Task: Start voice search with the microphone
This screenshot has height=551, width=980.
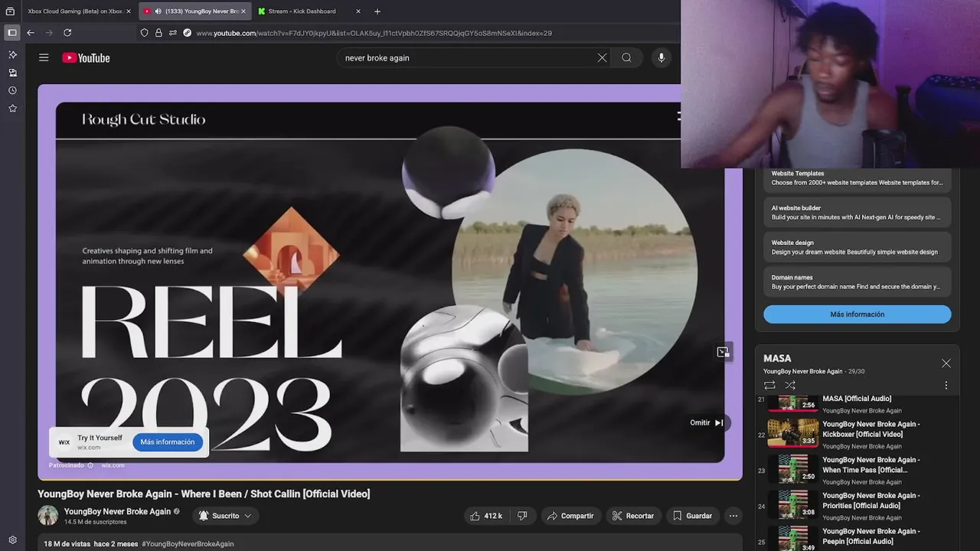Action: pyautogui.click(x=661, y=57)
